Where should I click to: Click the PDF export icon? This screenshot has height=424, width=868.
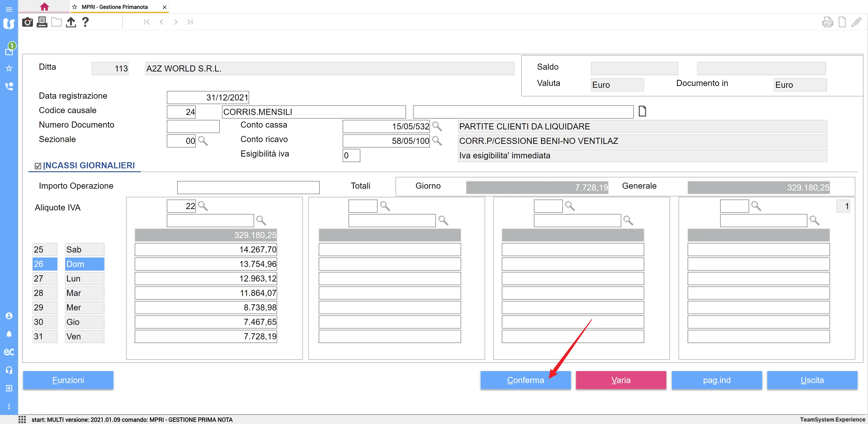pos(827,22)
